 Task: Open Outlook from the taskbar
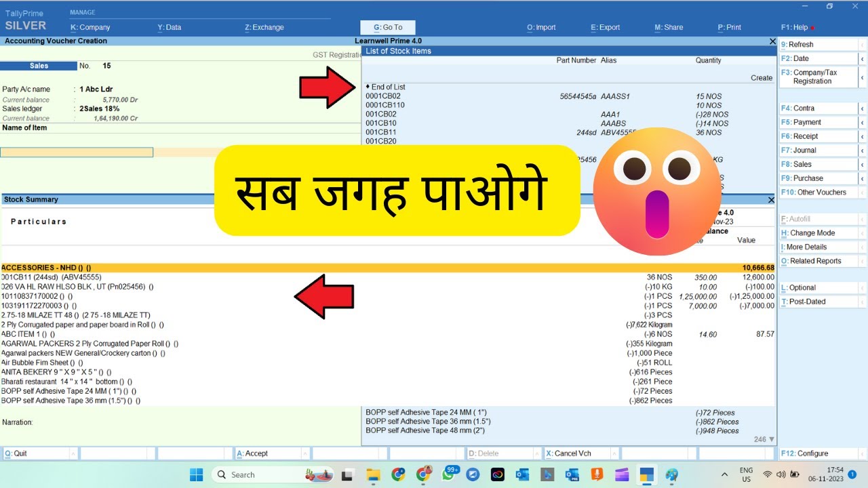click(x=522, y=474)
